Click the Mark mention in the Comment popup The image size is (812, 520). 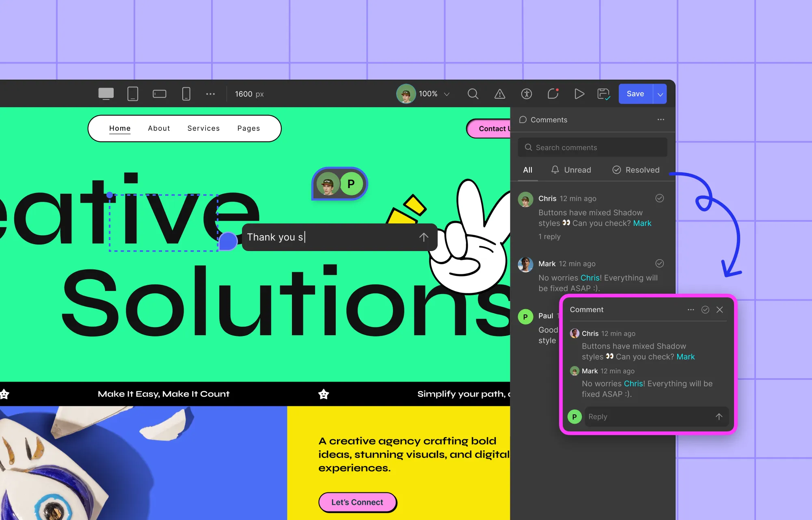click(x=686, y=357)
